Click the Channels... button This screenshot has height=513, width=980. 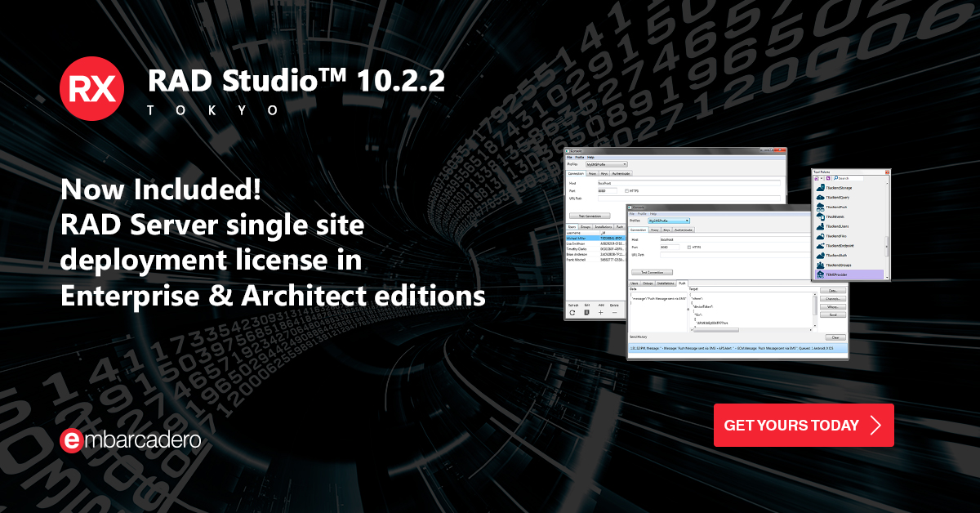[833, 299]
